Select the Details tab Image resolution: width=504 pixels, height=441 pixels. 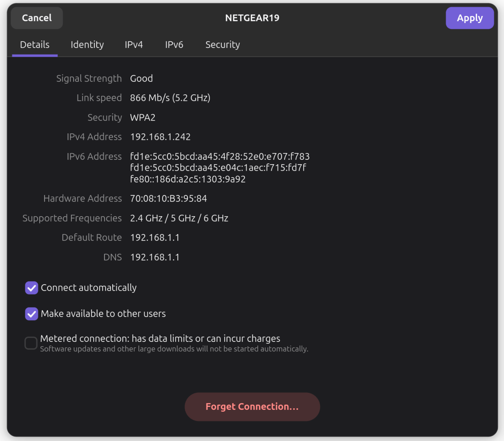[35, 45]
